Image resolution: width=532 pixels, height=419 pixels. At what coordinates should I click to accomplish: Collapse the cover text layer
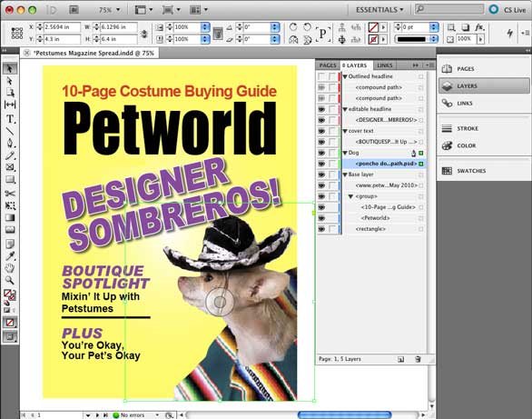[345, 131]
